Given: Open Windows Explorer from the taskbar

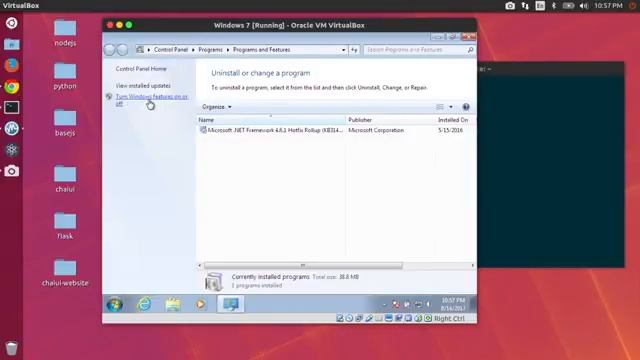Looking at the screenshot, I should tap(173, 304).
